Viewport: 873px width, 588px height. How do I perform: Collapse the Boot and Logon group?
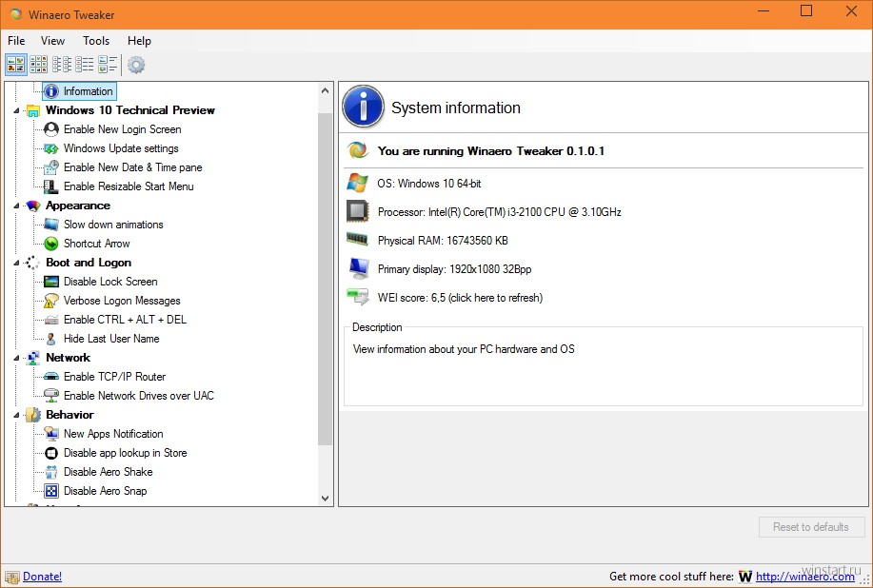click(x=16, y=263)
